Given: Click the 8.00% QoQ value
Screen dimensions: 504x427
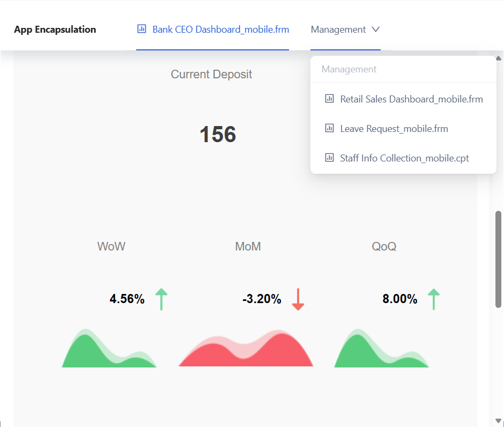Looking at the screenshot, I should click(x=400, y=299).
